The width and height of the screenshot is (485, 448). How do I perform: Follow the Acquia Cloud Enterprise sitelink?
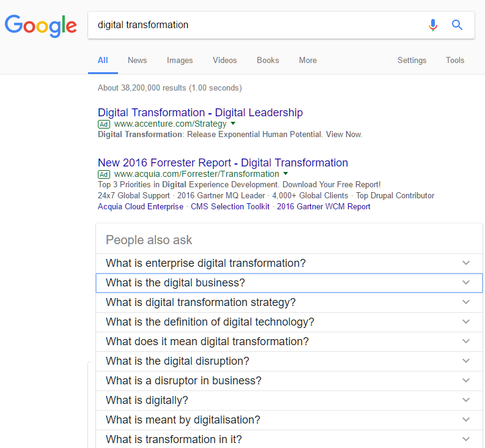click(x=140, y=207)
